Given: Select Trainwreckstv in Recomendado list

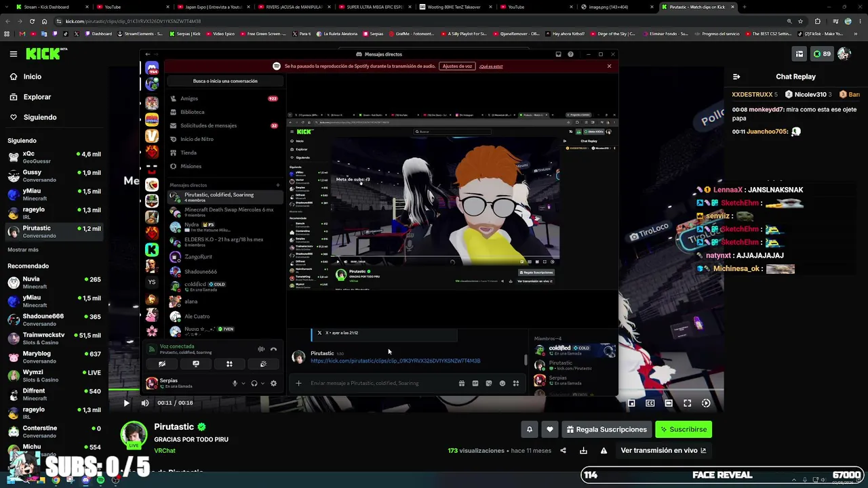Looking at the screenshot, I should tap(54, 338).
